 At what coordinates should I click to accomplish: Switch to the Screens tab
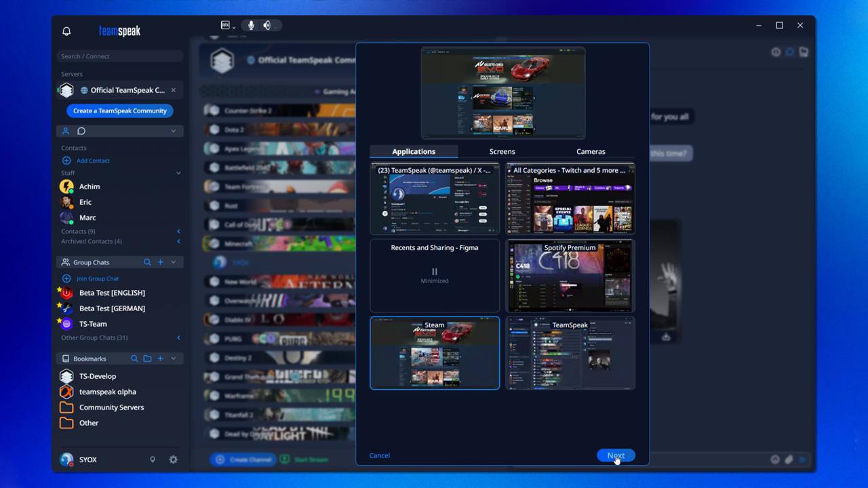[x=502, y=152]
